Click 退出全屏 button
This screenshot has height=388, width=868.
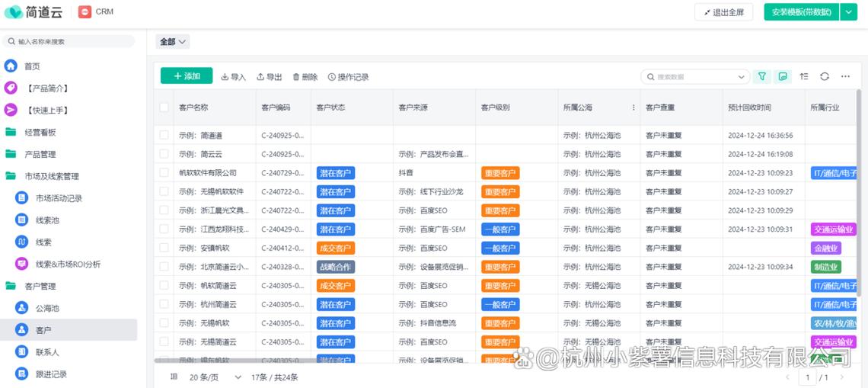(723, 12)
